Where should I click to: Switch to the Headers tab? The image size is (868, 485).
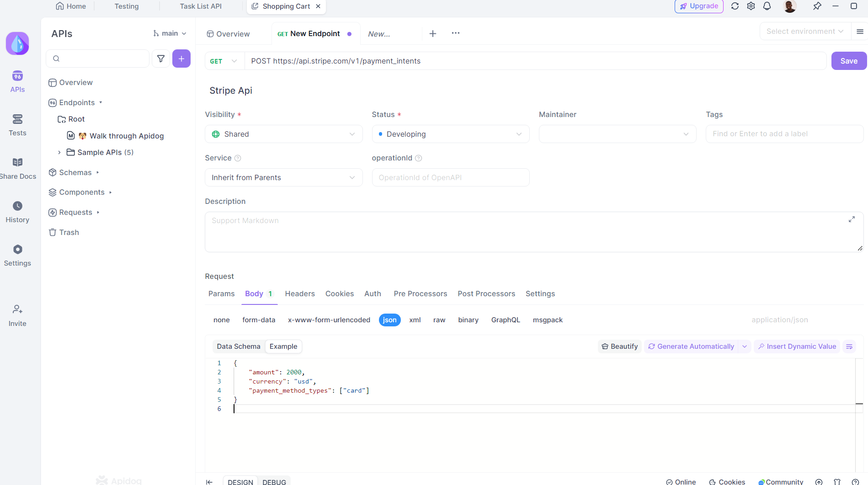pos(300,294)
